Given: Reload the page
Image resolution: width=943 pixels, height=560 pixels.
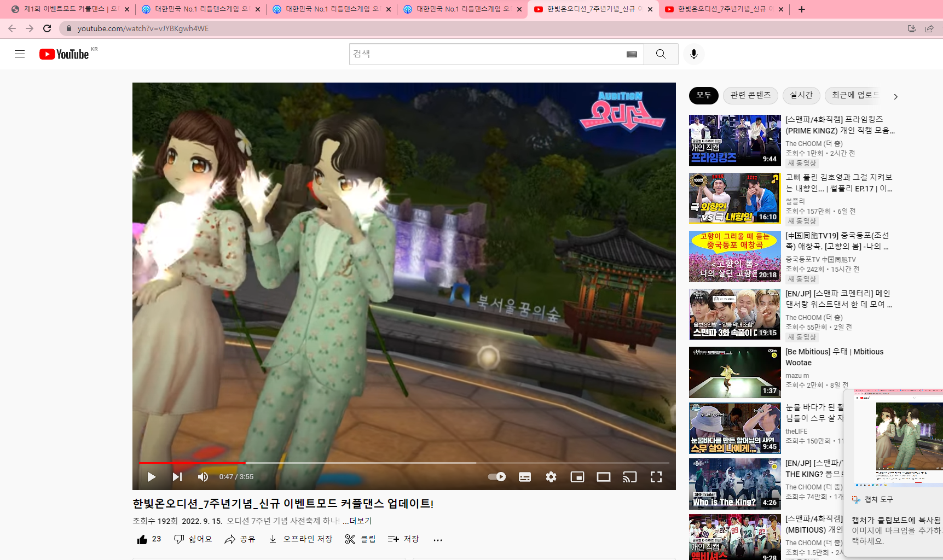Looking at the screenshot, I should pyautogui.click(x=47, y=28).
